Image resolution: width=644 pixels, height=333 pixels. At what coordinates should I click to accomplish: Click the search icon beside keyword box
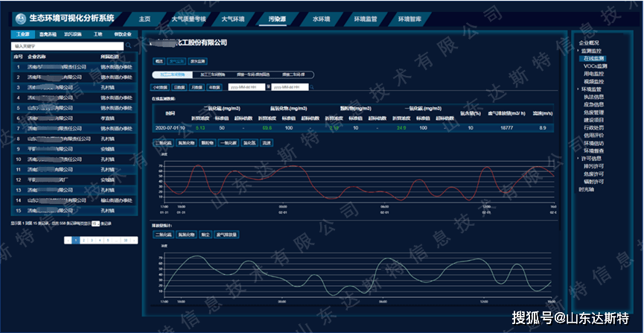point(129,45)
